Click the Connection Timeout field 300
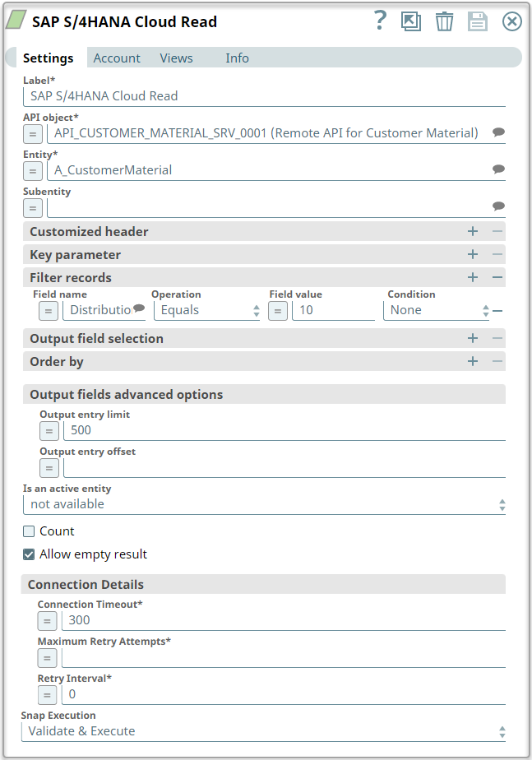The width and height of the screenshot is (532, 760). (284, 620)
